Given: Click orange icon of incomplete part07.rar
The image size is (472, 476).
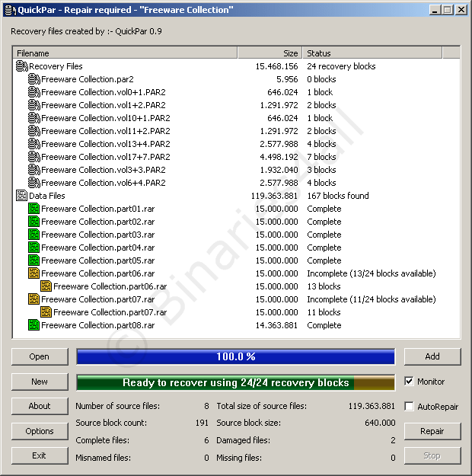Looking at the screenshot, I should tap(33, 299).
